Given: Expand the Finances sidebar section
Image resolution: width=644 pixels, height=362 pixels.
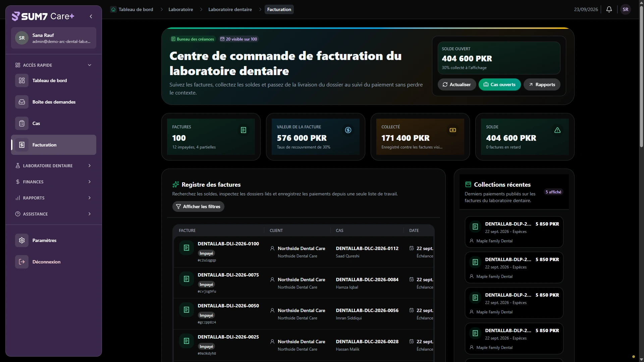Looking at the screenshot, I should [x=54, y=182].
